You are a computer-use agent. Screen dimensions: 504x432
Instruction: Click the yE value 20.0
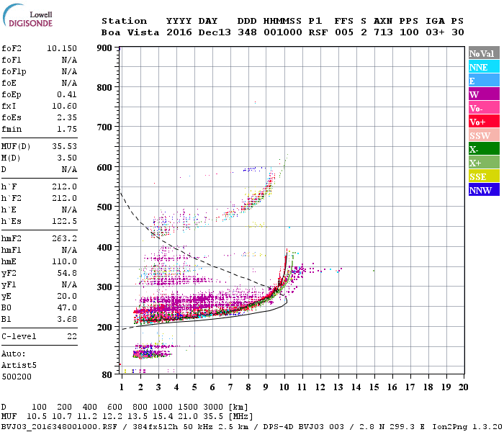pos(67,297)
